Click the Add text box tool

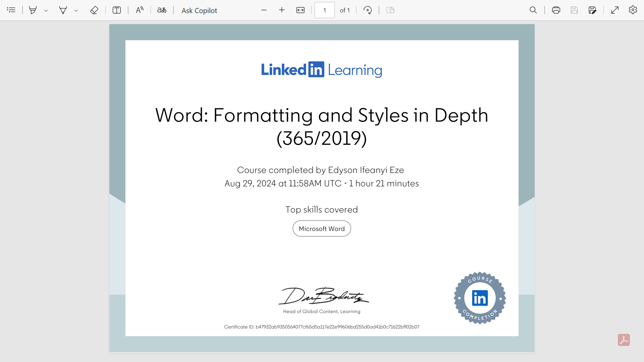click(x=117, y=10)
